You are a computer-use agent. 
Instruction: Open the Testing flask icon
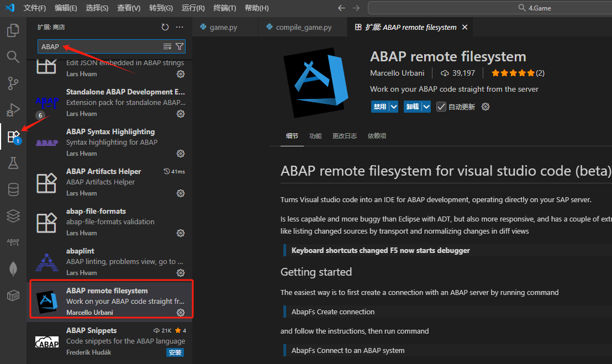[x=13, y=163]
